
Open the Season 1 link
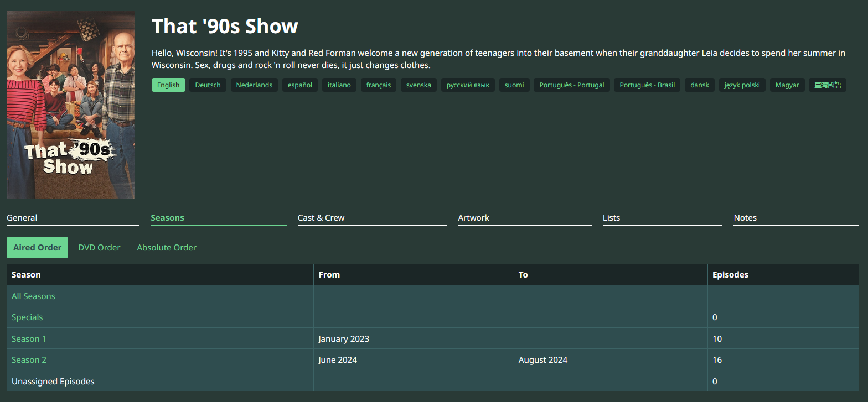[x=29, y=339]
